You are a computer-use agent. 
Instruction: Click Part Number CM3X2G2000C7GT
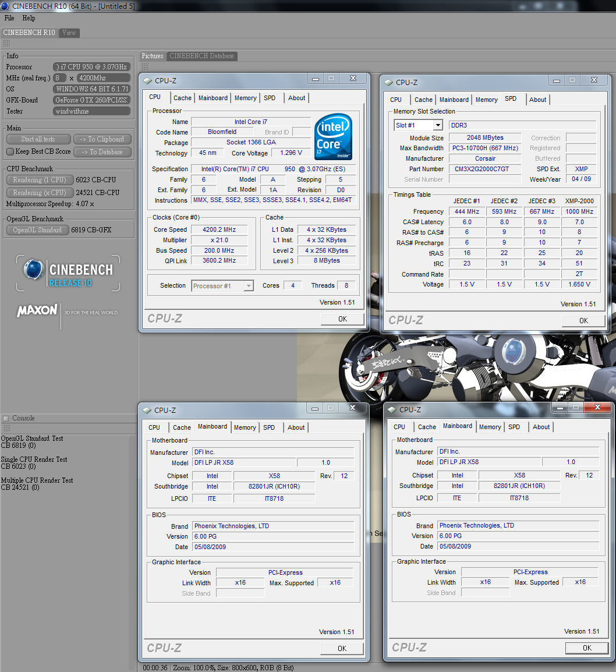[485, 169]
